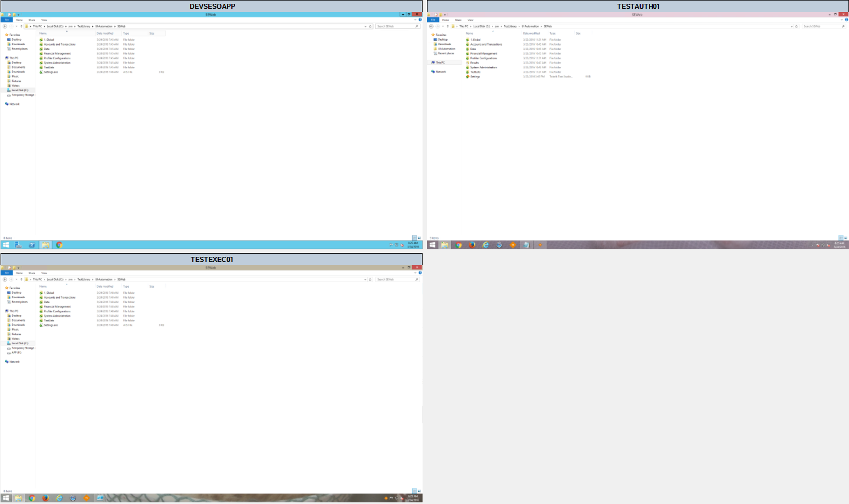849x504 pixels.
Task: Launch Internet Explorer from the TESTEXEC01 taskbar
Action: [x=59, y=498]
